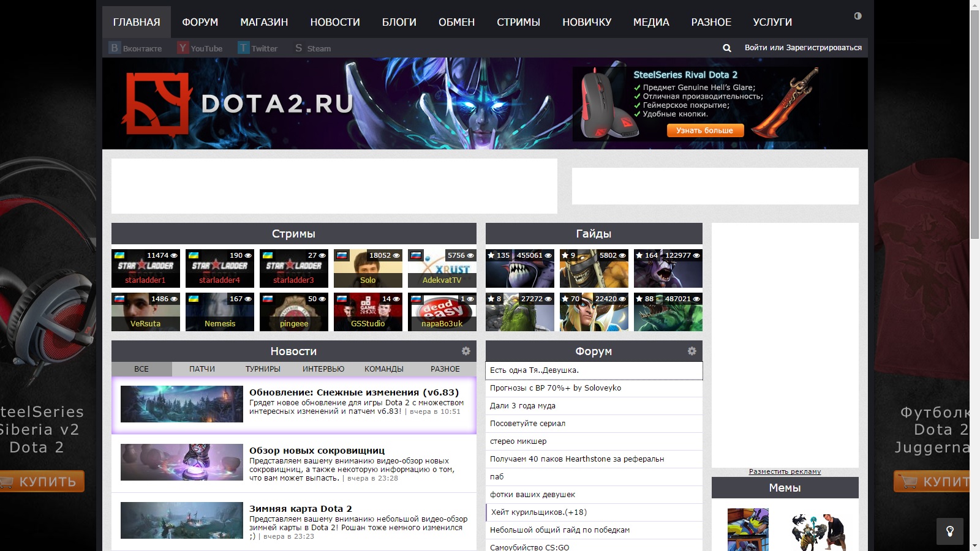This screenshot has width=980, height=551.
Task: Open the БЛОГИ menu item
Action: click(x=399, y=22)
